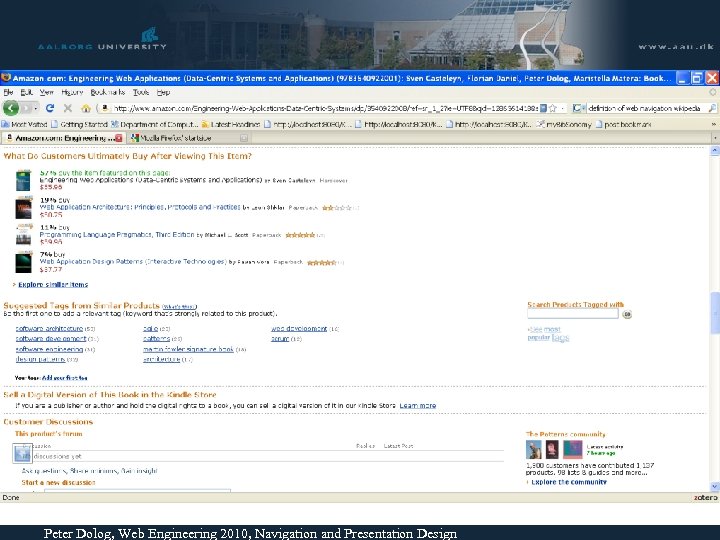Open Web Application Design Patterns link

click(133, 262)
